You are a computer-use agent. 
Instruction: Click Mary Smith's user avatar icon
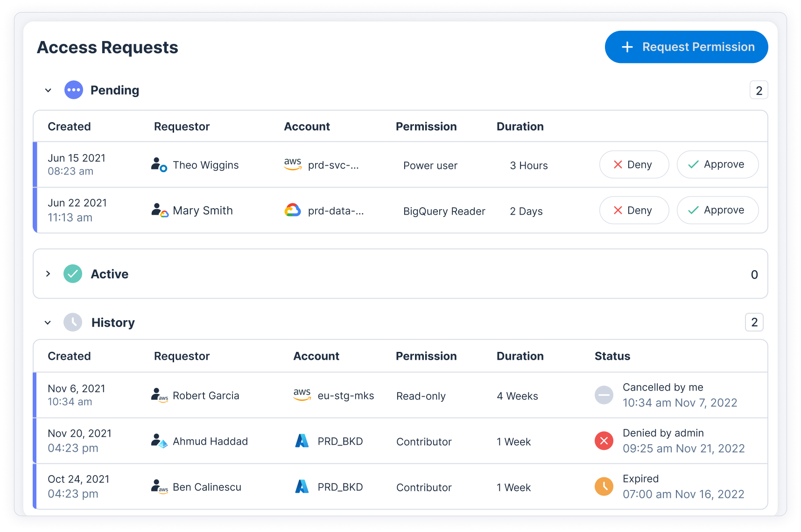click(160, 210)
